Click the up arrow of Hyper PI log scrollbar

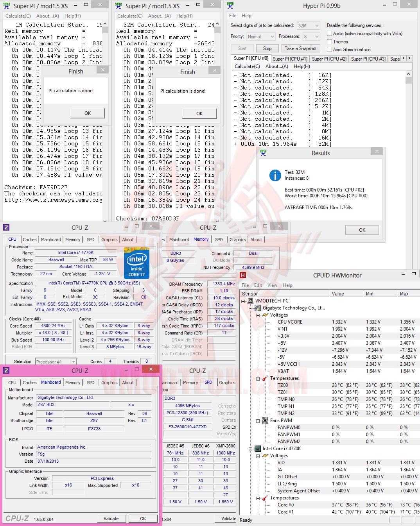tap(409, 74)
